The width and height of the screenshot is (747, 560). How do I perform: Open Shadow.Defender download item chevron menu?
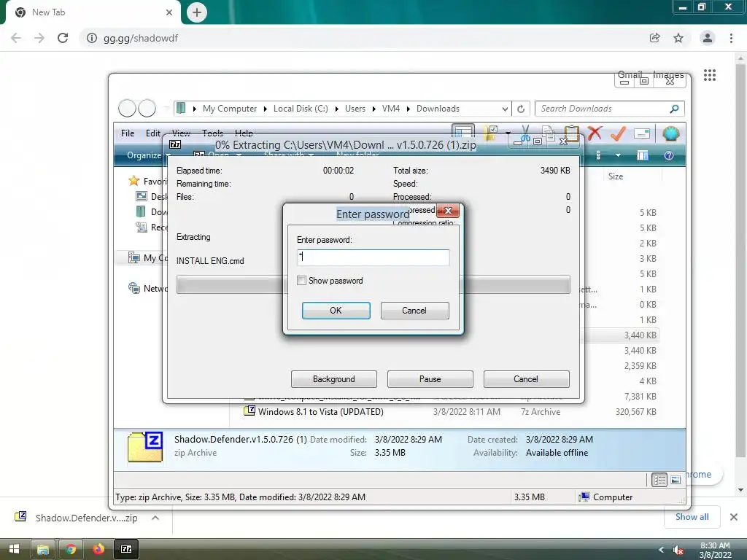pyautogui.click(x=155, y=518)
